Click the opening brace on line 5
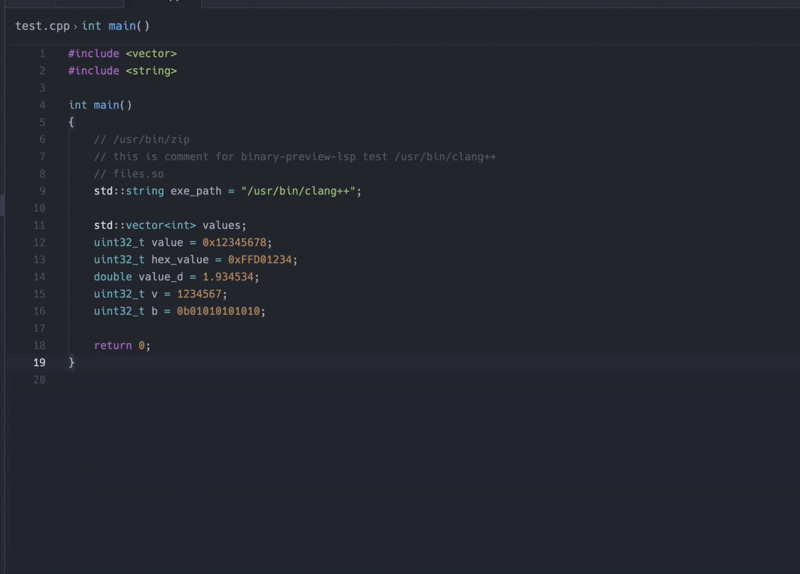The width and height of the screenshot is (800, 574). pyautogui.click(x=71, y=122)
